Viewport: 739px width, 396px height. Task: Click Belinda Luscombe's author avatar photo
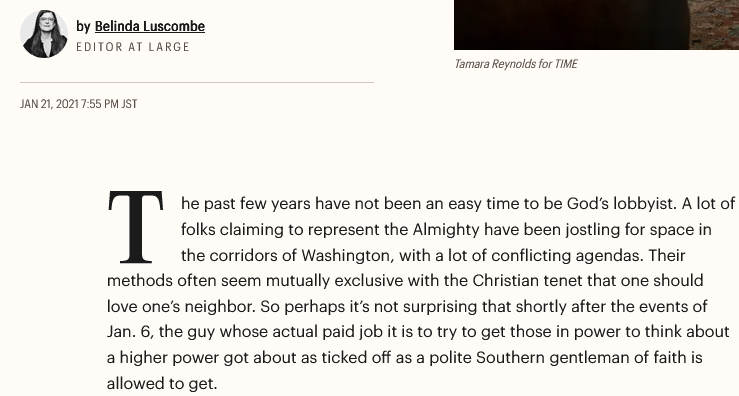point(44,34)
